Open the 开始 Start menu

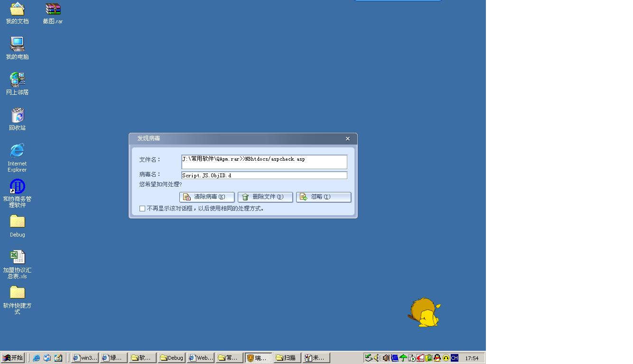tap(13, 358)
